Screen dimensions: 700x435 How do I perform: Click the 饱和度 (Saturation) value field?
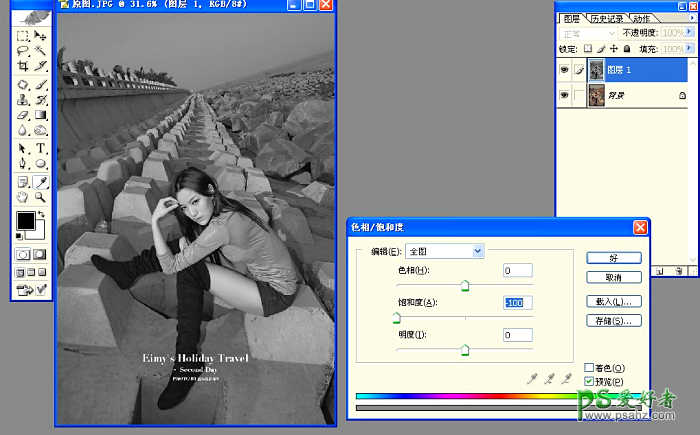point(517,302)
